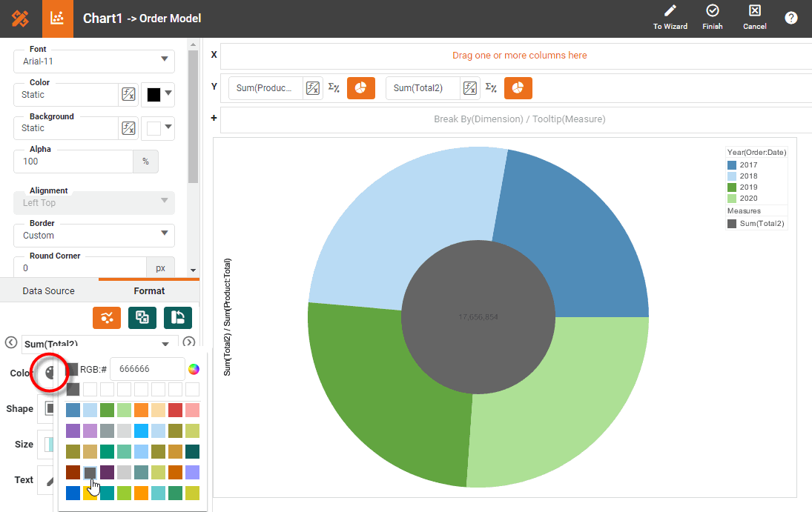The image size is (812, 512).
Task: Click the RGB hex value input field
Action: (147, 369)
